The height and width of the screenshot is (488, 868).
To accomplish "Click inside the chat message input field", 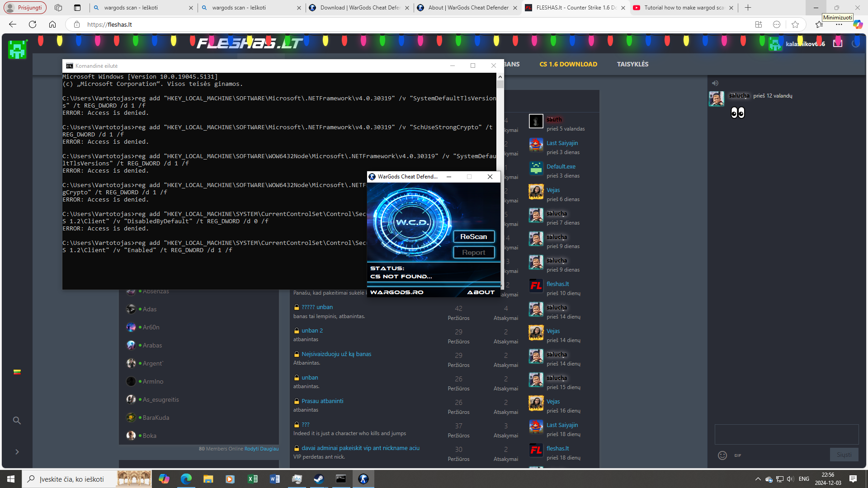I will 787,434.
